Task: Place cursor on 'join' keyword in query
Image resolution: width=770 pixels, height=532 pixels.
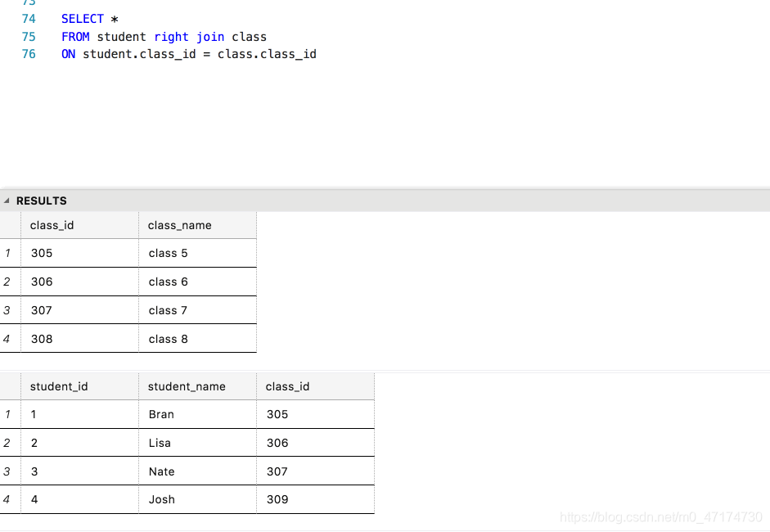Action: coord(210,38)
